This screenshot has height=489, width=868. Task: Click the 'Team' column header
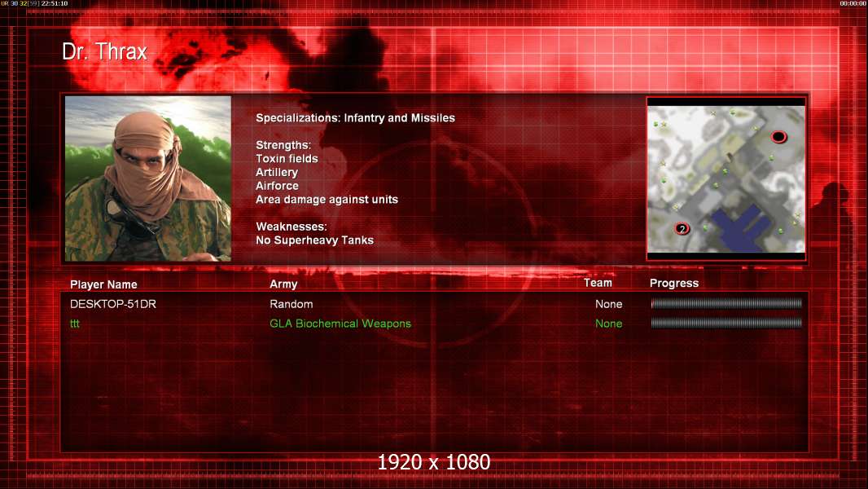coord(598,283)
